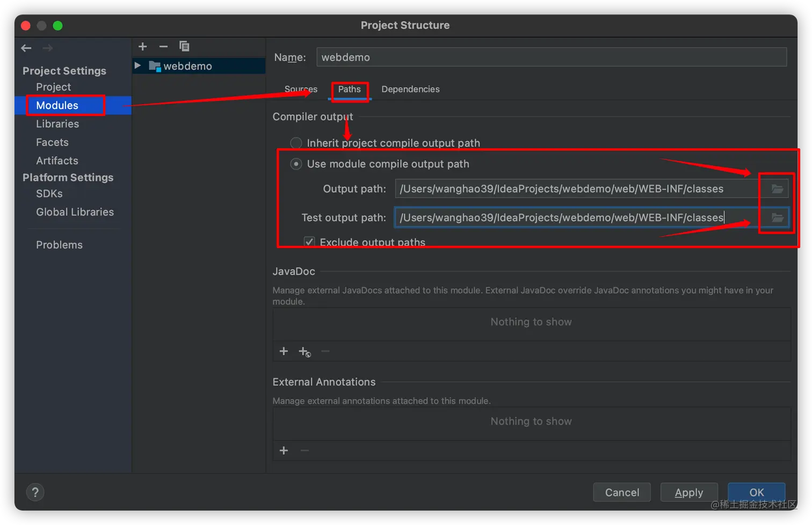812x525 pixels.
Task: Browse folder for Output path
Action: pyautogui.click(x=777, y=189)
